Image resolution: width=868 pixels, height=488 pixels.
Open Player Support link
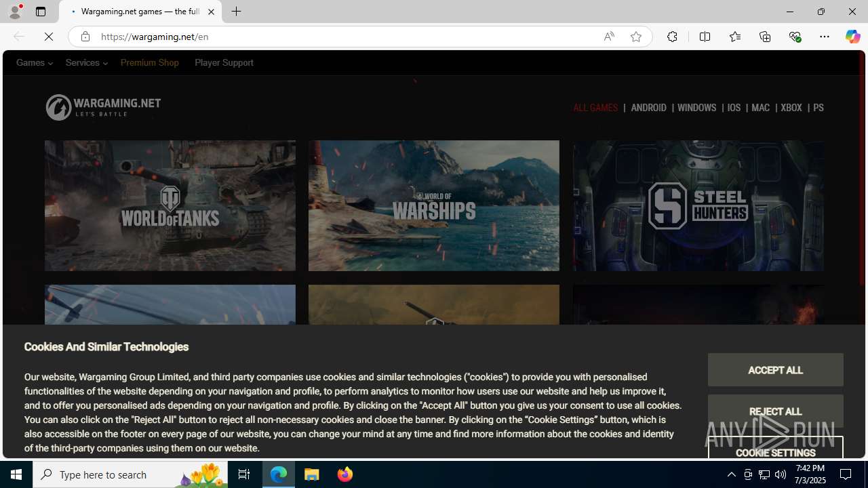tap(224, 62)
